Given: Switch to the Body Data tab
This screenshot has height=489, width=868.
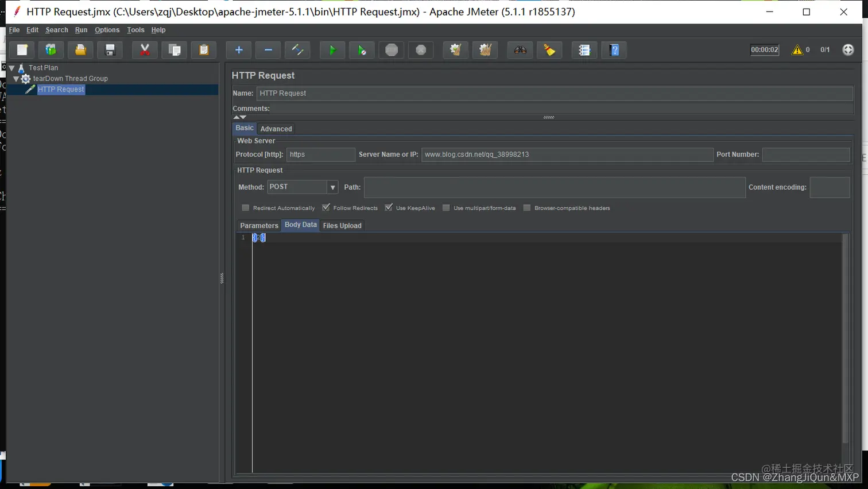Looking at the screenshot, I should (301, 225).
